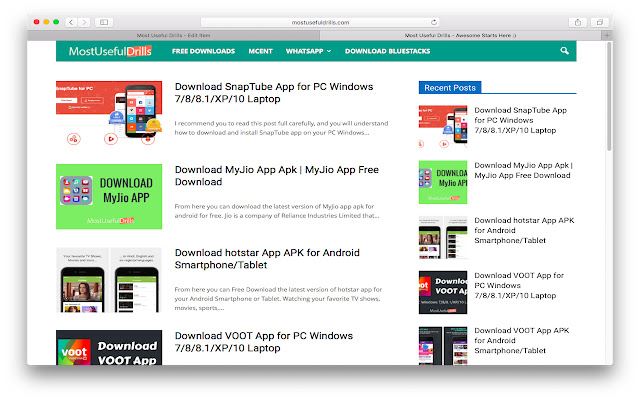Open a new tab with plus button
Viewport: 640px width, 400px height.
(607, 36)
